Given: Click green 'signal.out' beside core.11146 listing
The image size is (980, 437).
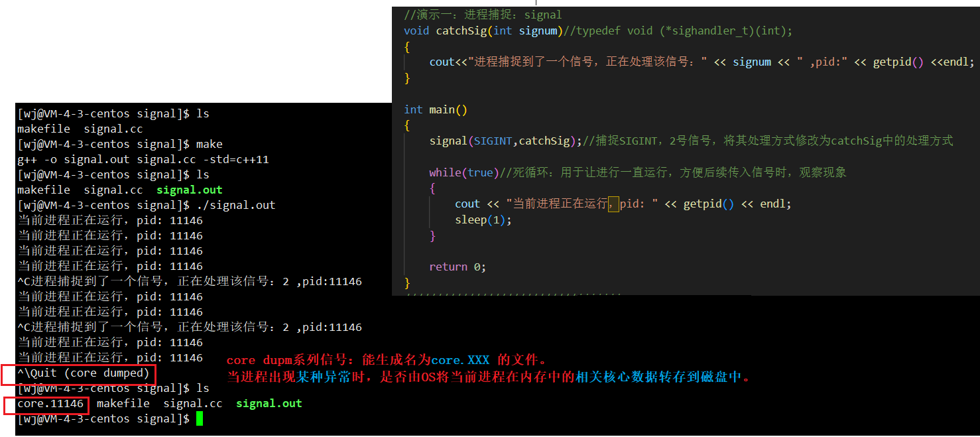Looking at the screenshot, I should click(x=269, y=403).
